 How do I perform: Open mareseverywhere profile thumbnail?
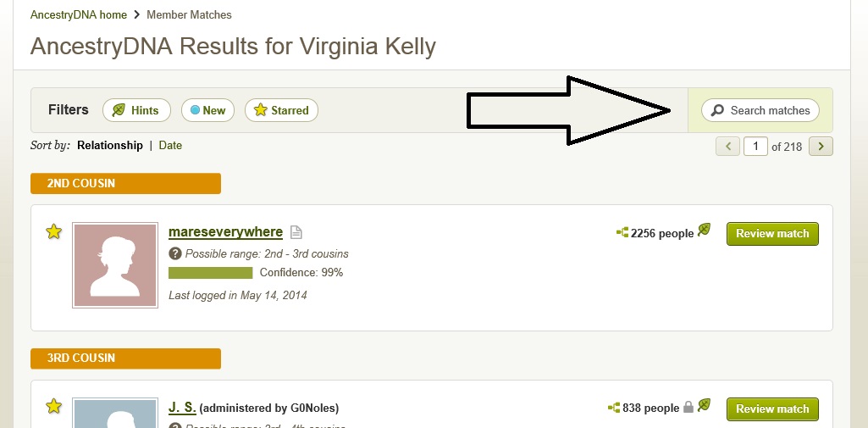115,264
